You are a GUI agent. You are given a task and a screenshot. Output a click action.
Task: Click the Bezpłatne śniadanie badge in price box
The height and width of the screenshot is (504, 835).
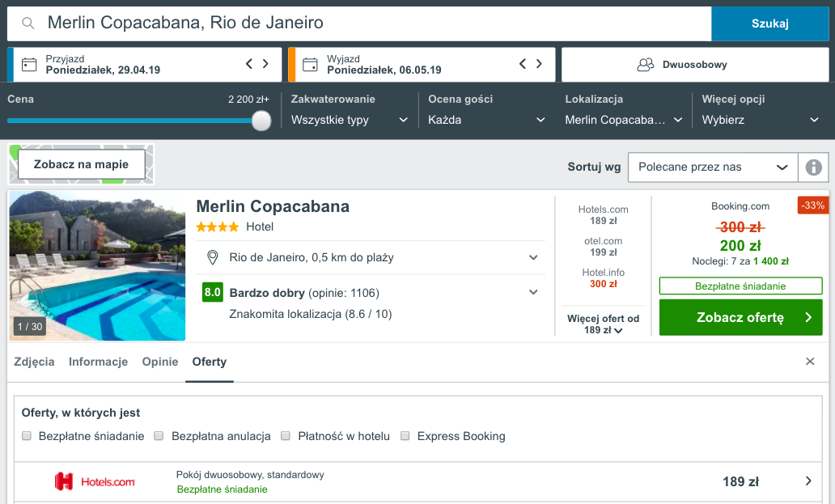tap(741, 286)
